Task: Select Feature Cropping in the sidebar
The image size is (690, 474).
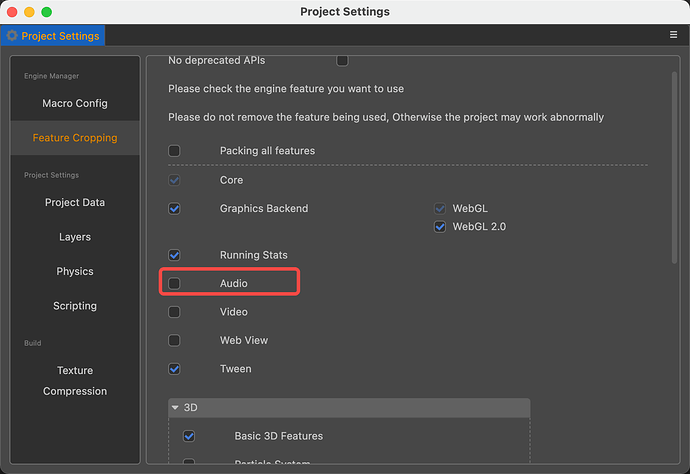Action: click(x=75, y=138)
